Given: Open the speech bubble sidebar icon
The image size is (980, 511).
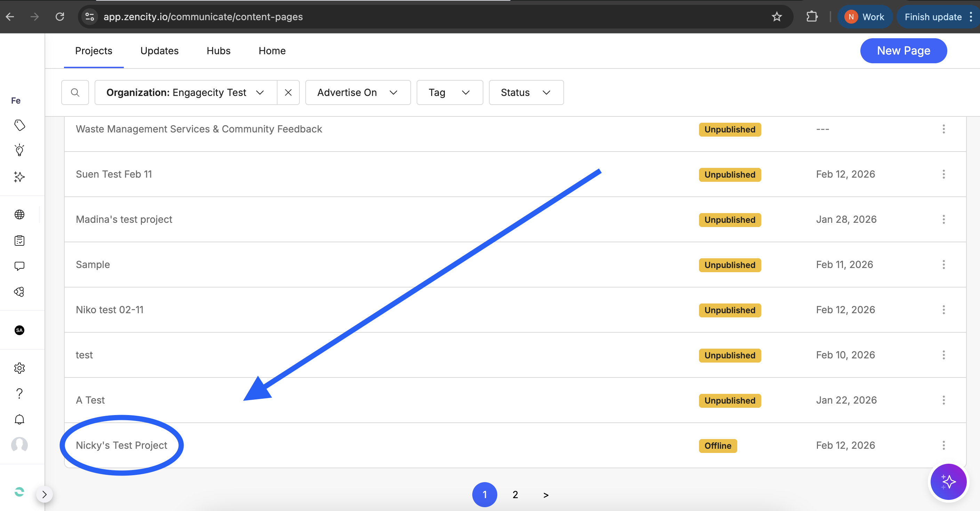Looking at the screenshot, I should 19,266.
